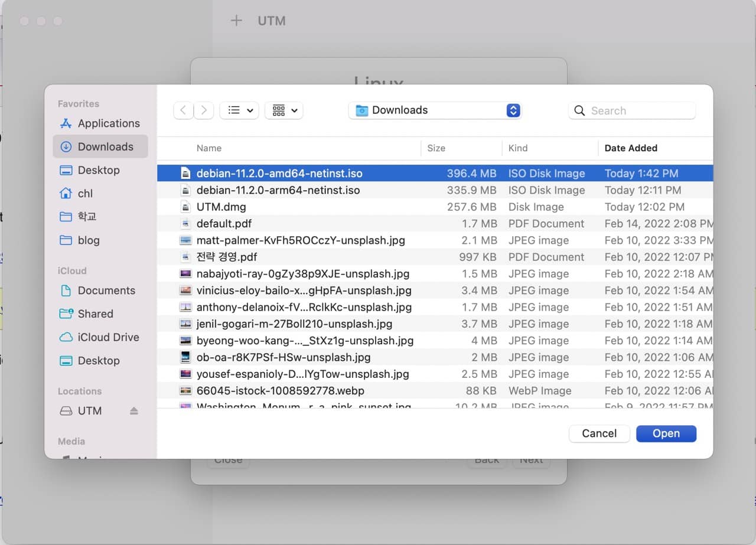Select 66045-istock-1008592778.webp
Screen dimensions: 756x545
[x=435, y=391]
